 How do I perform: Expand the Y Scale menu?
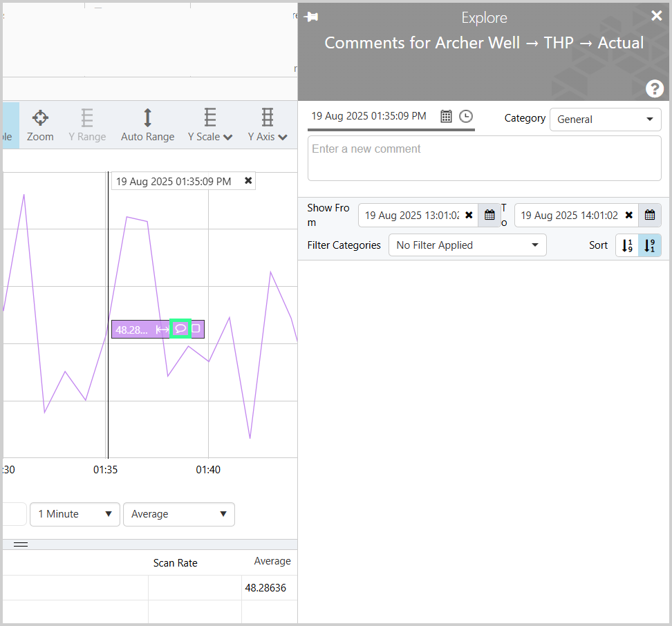pos(210,125)
